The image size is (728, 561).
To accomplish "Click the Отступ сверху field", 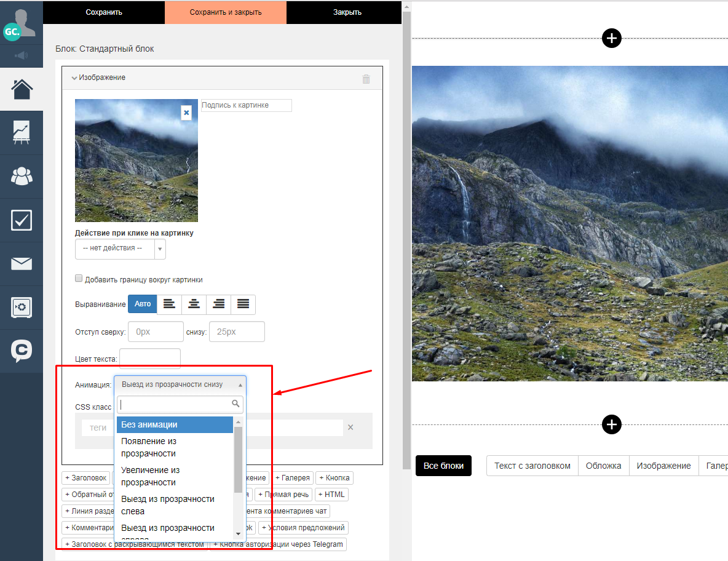I will pos(156,332).
